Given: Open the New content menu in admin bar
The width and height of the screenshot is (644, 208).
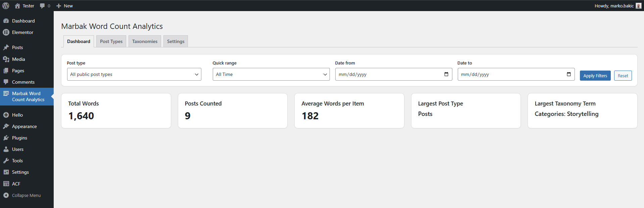Looking at the screenshot, I should pyautogui.click(x=64, y=6).
